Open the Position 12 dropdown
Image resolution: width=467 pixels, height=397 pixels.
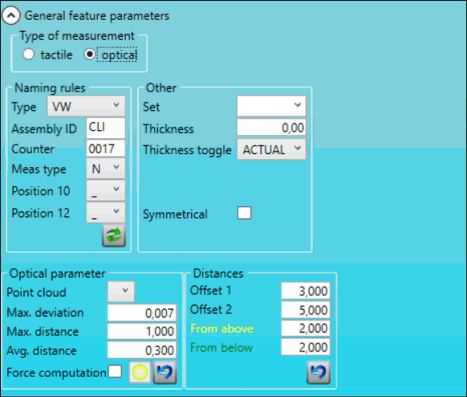(106, 212)
